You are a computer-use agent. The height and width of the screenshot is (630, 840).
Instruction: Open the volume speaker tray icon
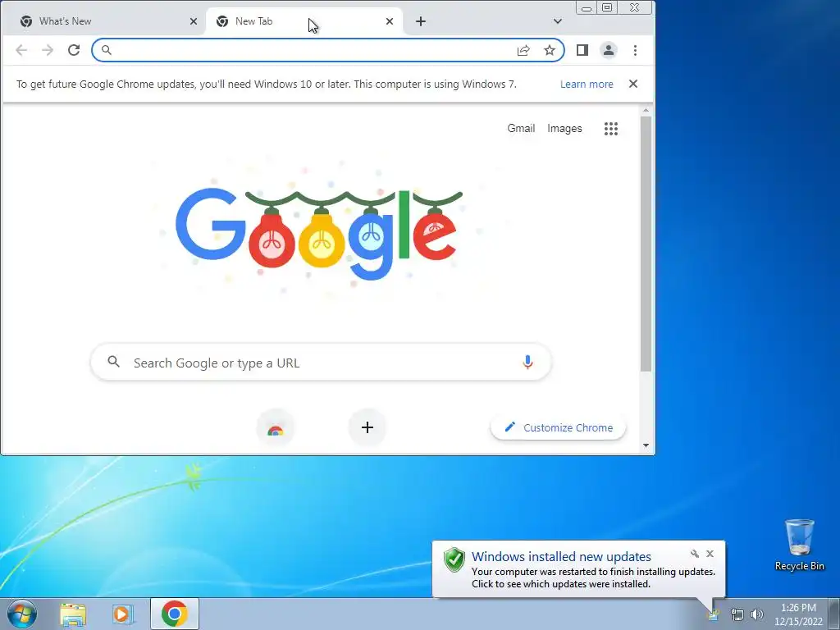(x=757, y=614)
